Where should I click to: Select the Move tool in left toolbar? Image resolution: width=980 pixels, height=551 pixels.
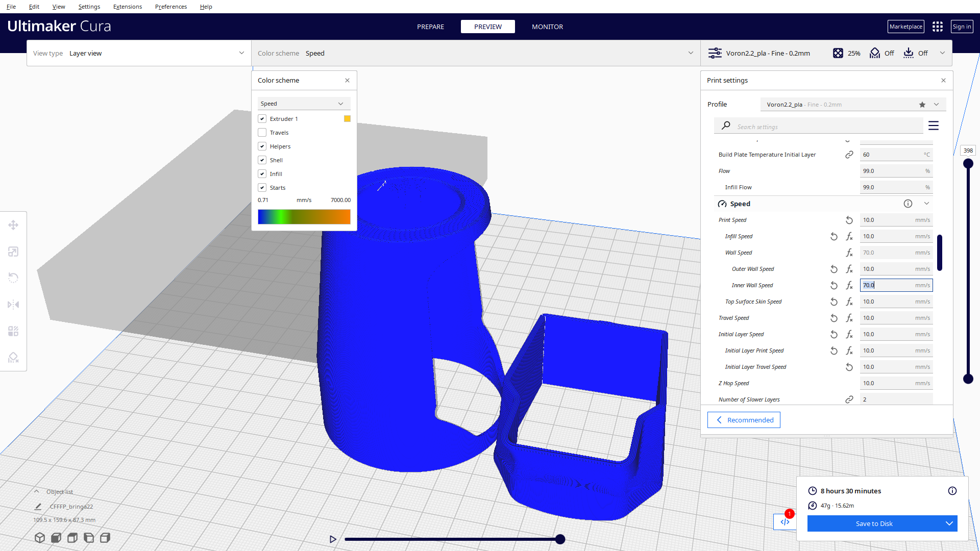13,225
